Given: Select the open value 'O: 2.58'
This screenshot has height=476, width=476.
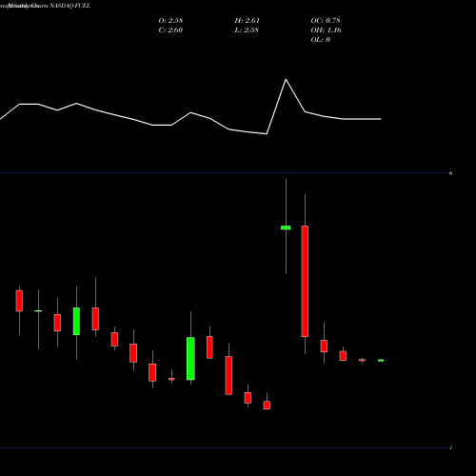Looking at the screenshot, I should [170, 20].
